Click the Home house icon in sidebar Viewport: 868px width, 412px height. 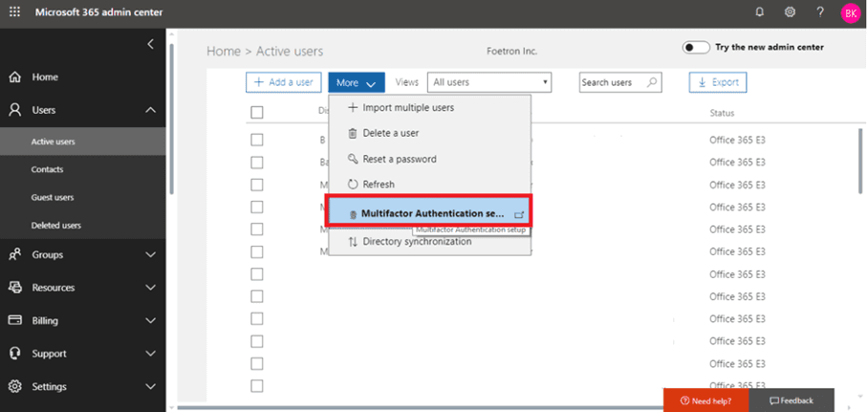click(x=15, y=77)
